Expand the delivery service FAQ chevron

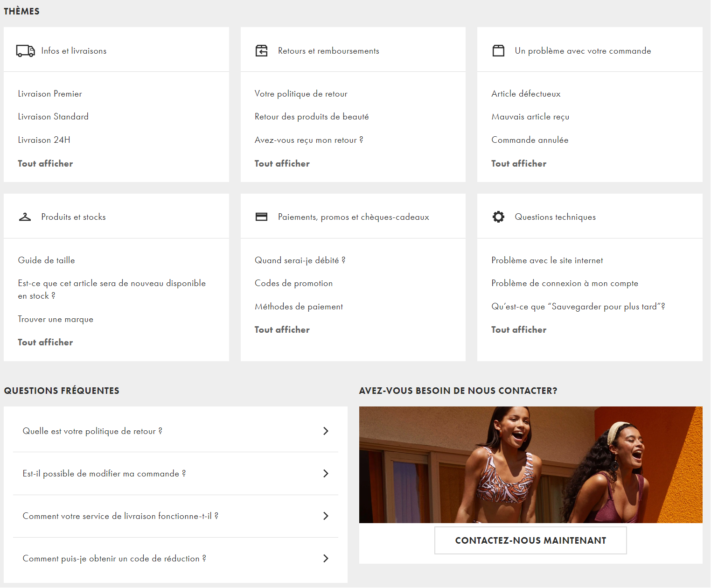tap(326, 516)
